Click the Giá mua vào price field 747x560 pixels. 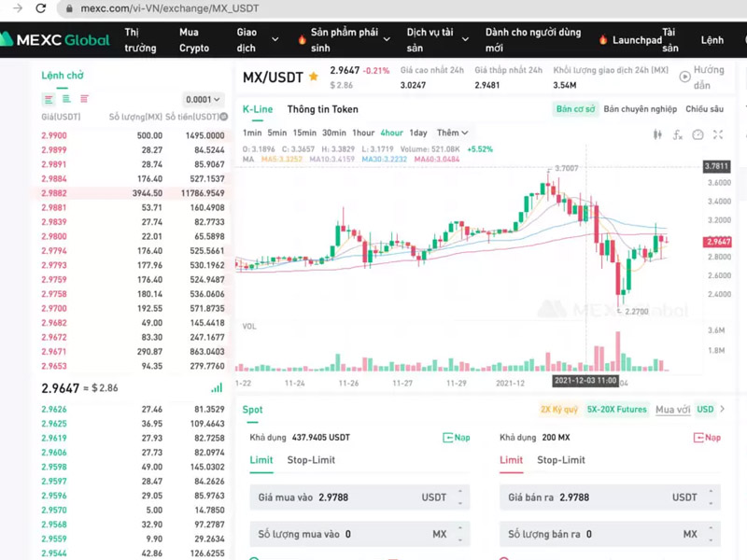(359, 497)
